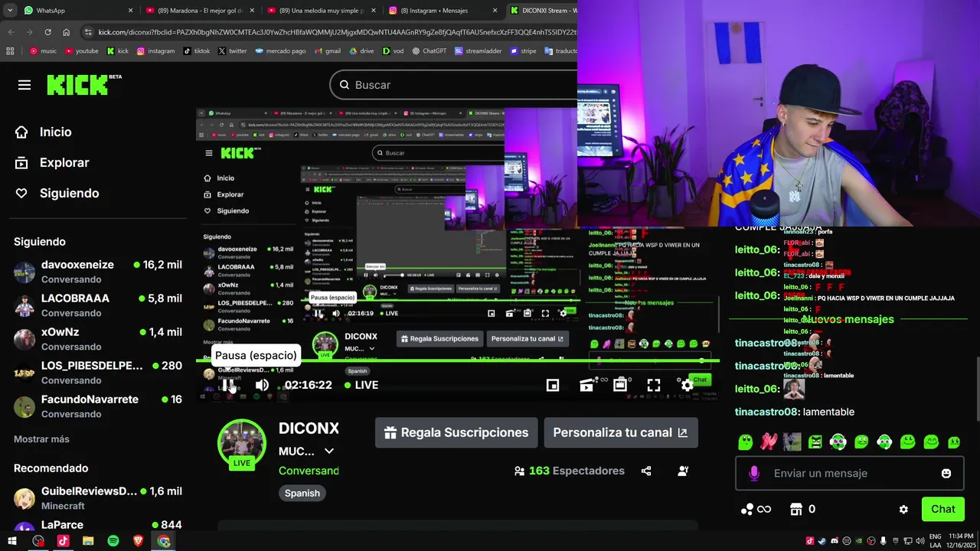Switch to Instagram Mensajes tab

[x=443, y=11]
